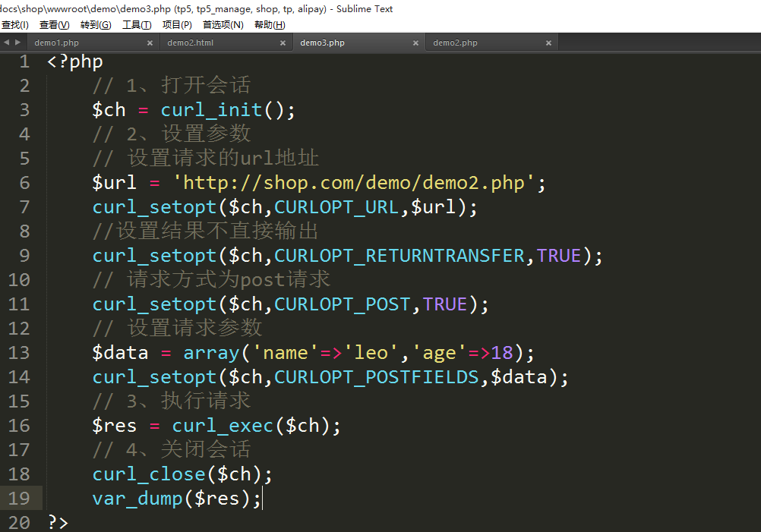The width and height of the screenshot is (761, 532).
Task: Open the 查看 (View) menu
Action: click(x=54, y=25)
